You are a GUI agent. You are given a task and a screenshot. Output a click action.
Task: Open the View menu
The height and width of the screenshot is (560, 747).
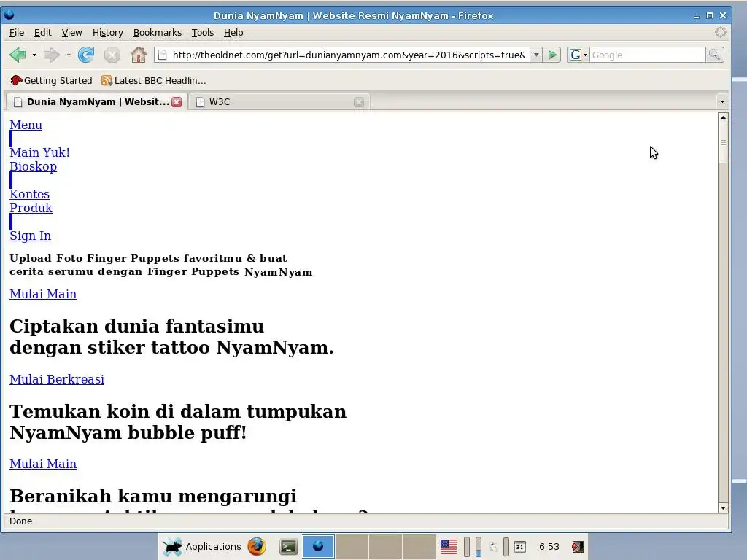71,32
